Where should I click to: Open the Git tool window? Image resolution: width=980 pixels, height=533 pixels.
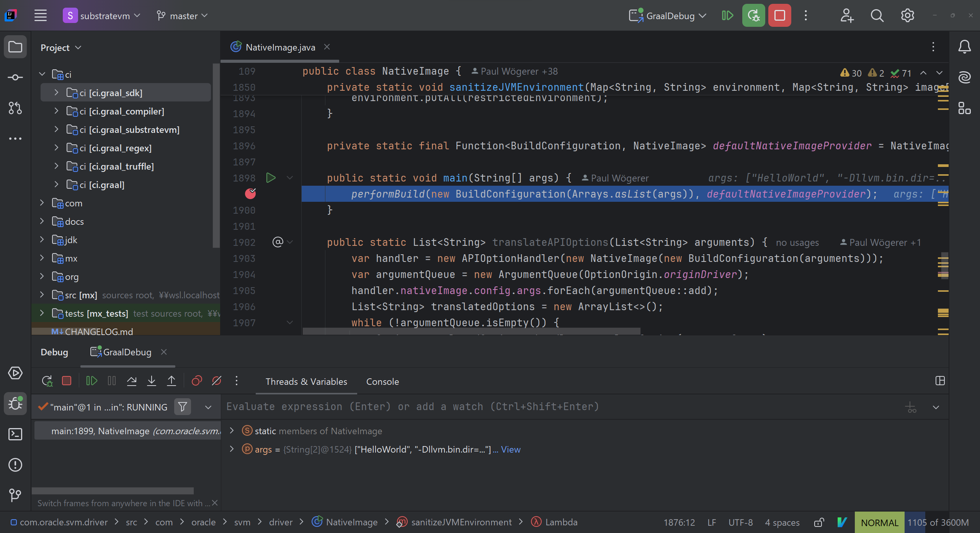pyautogui.click(x=15, y=495)
